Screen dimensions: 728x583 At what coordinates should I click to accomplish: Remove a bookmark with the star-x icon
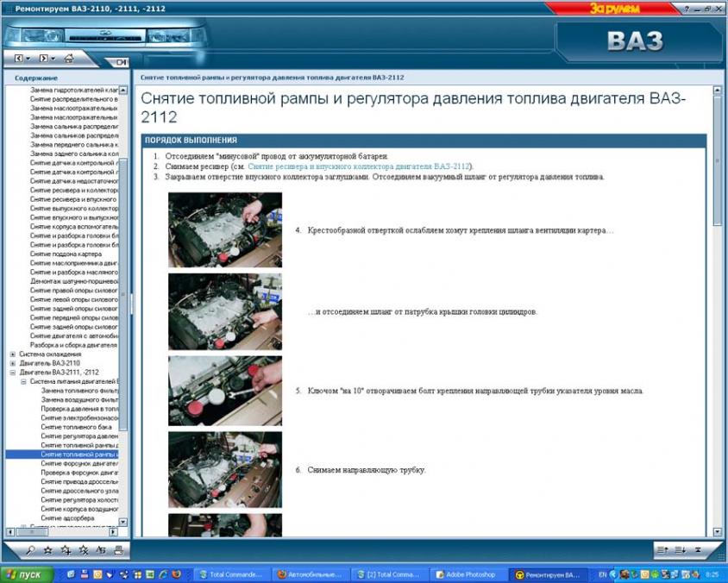(x=83, y=550)
